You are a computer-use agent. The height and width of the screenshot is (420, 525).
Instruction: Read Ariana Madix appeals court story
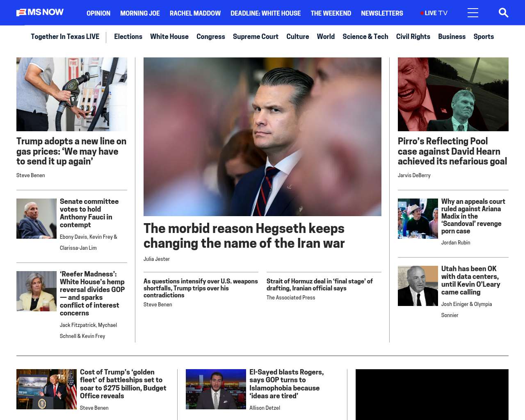click(473, 216)
